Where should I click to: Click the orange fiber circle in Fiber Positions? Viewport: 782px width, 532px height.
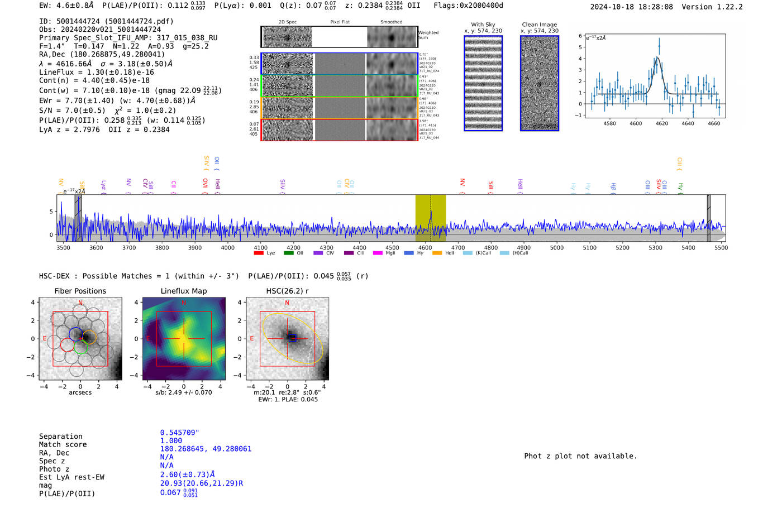[x=89, y=337]
